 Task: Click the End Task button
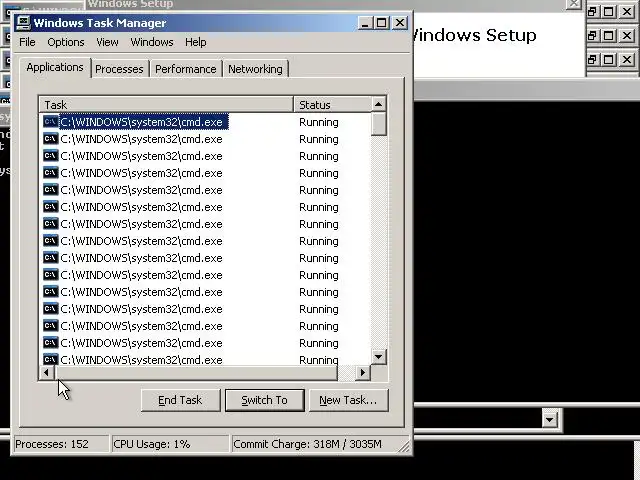(x=180, y=400)
